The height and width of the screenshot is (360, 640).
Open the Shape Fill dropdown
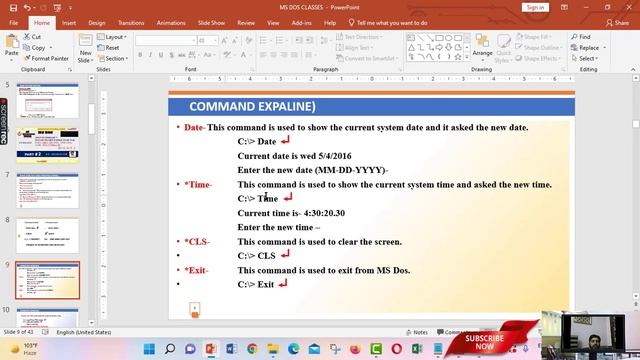coord(533,37)
